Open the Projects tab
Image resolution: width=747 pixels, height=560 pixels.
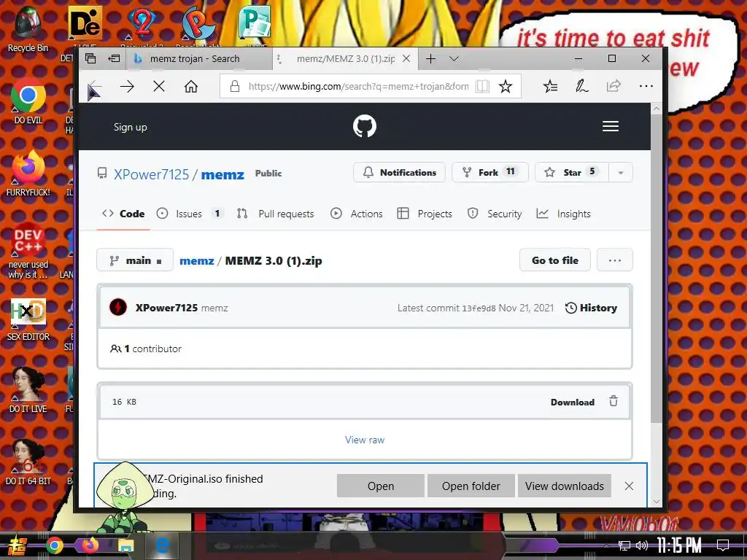coord(425,214)
